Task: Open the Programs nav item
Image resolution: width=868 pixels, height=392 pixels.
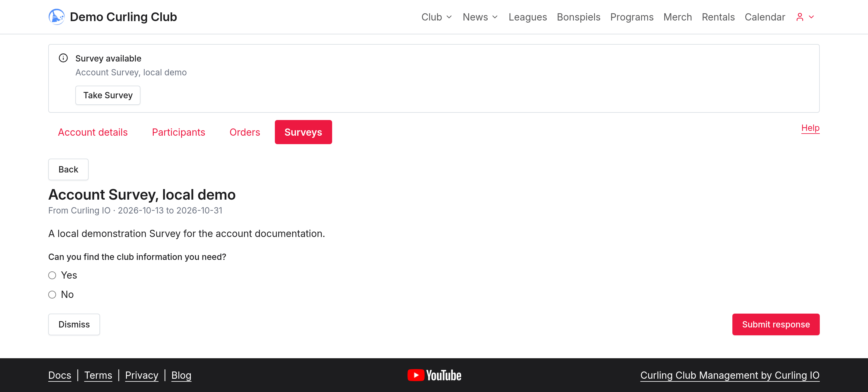Action: click(x=632, y=17)
